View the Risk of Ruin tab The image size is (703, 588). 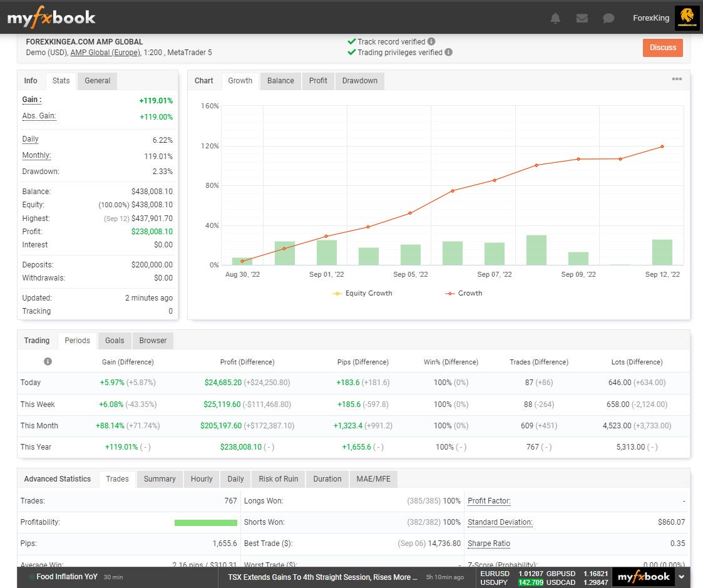[278, 479]
